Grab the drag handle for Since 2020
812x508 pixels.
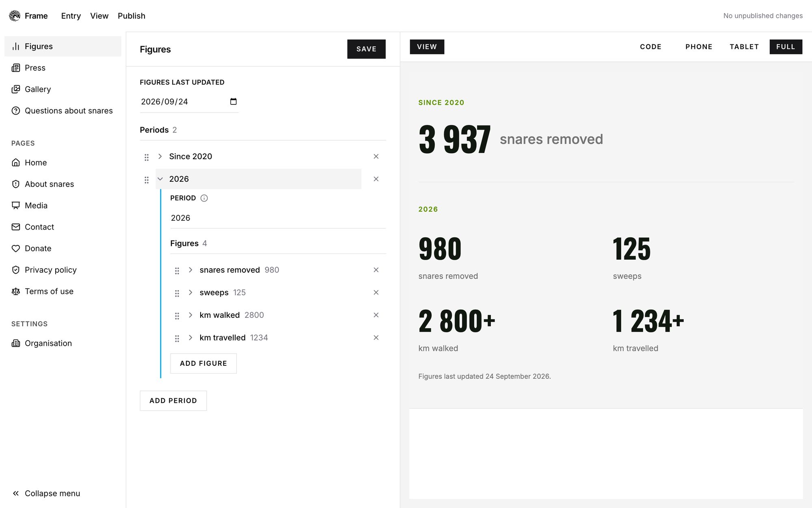[x=147, y=157]
